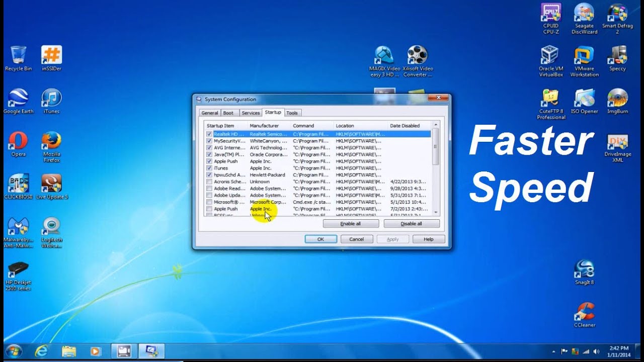The height and width of the screenshot is (362, 644).
Task: Open Windows Explorer folder taskbar icon
Action: click(x=69, y=351)
